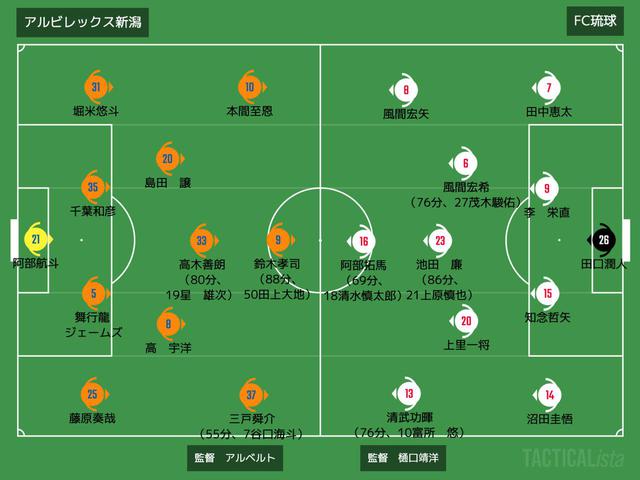640x480 pixels.
Task: Click white marker 20 上里一将
Action: [464, 321]
